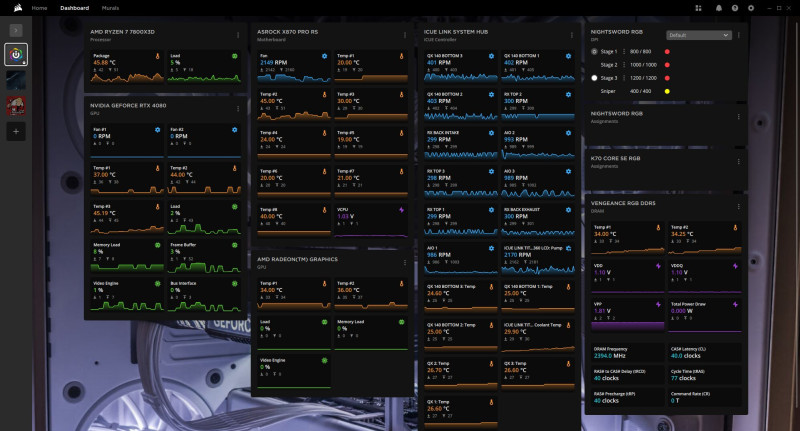Click ASRock Fan 2149 RPM fan icon
800x431 pixels.
point(324,56)
